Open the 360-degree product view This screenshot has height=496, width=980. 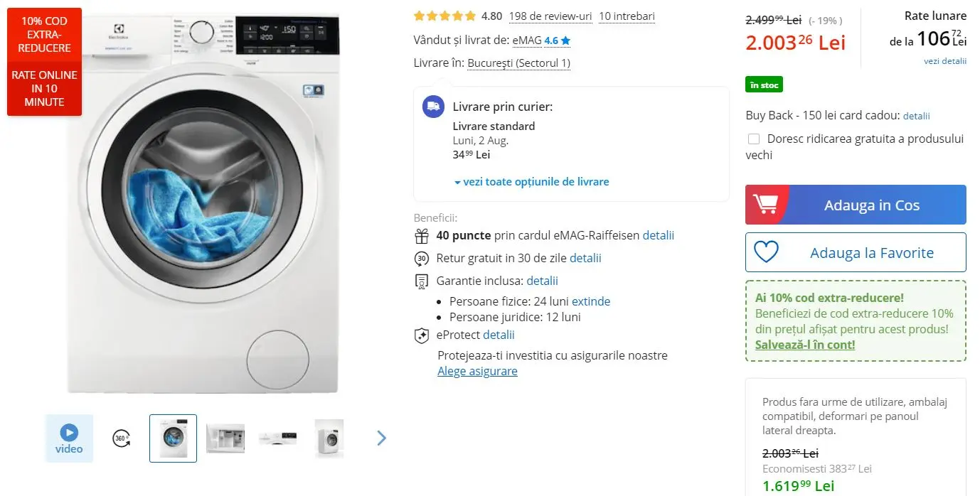(120, 438)
